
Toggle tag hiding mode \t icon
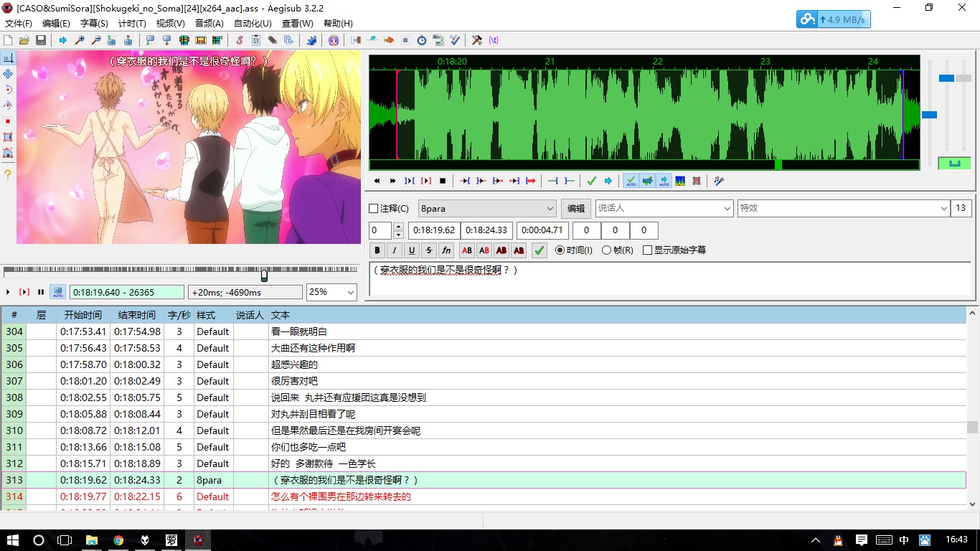coord(494,40)
